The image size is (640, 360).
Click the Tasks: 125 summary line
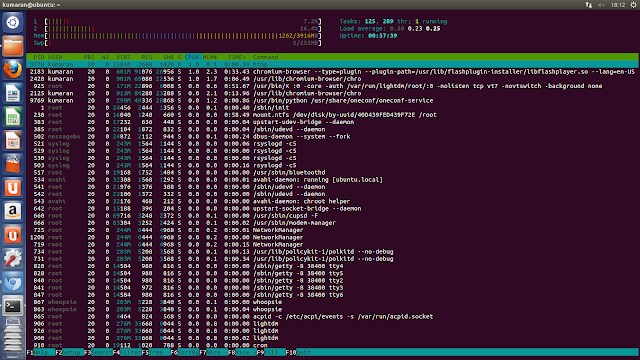(x=393, y=21)
